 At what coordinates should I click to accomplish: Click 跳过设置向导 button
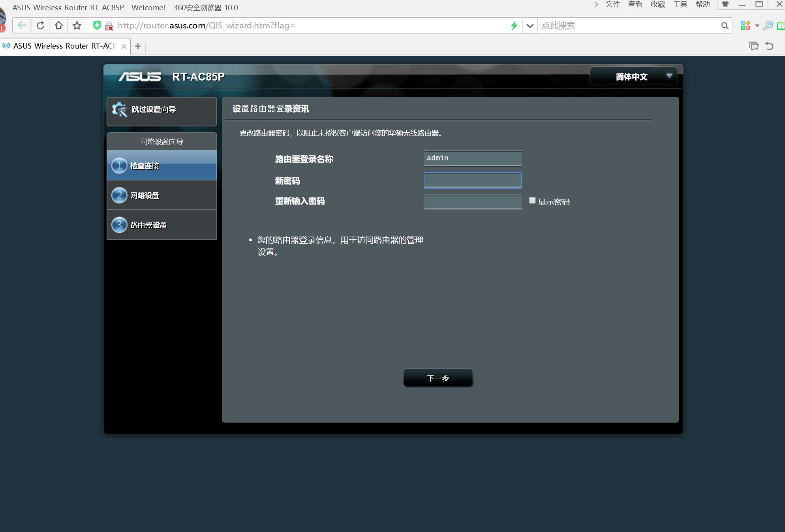tap(162, 111)
